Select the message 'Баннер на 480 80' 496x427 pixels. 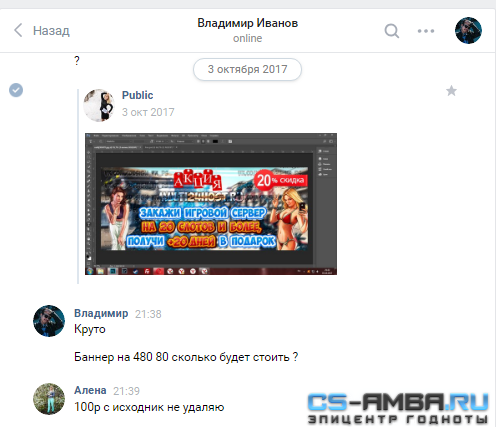186,357
